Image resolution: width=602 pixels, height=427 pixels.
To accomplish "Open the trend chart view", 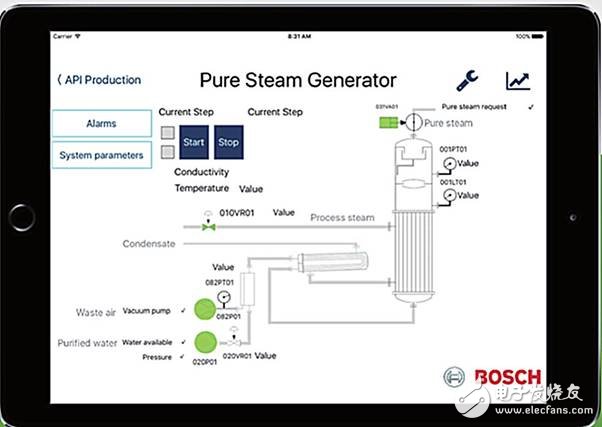I will [x=517, y=81].
